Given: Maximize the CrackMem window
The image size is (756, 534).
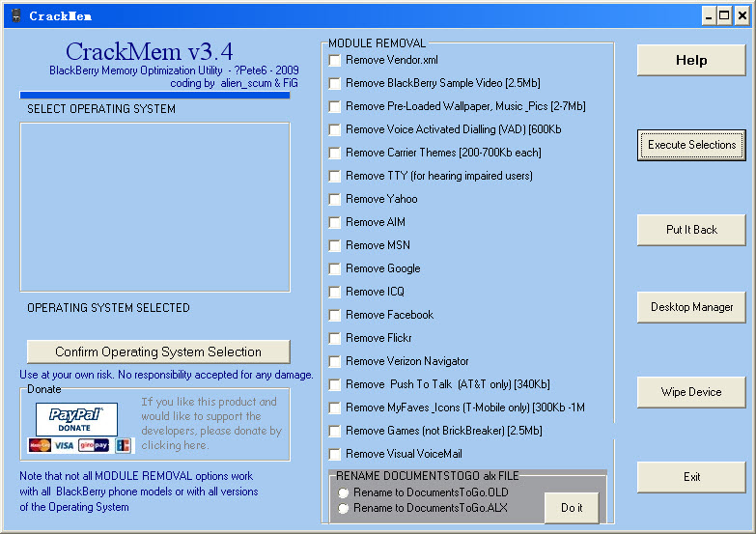Looking at the screenshot, I should (725, 15).
